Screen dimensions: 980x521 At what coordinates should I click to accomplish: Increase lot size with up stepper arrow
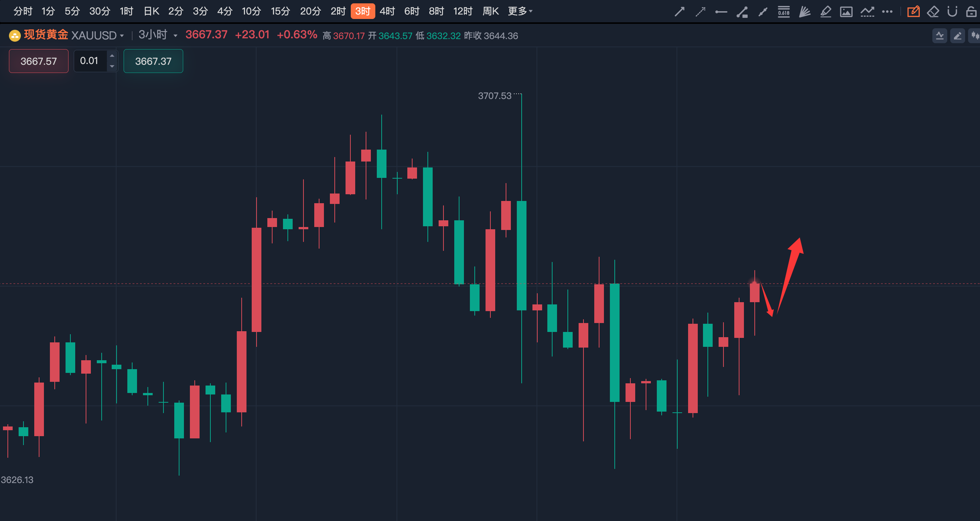[112, 56]
